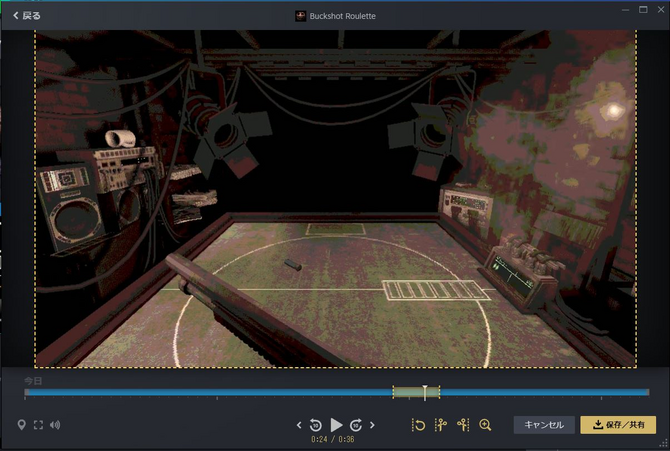
Task: Skip forward 10 seconds
Action: click(355, 425)
